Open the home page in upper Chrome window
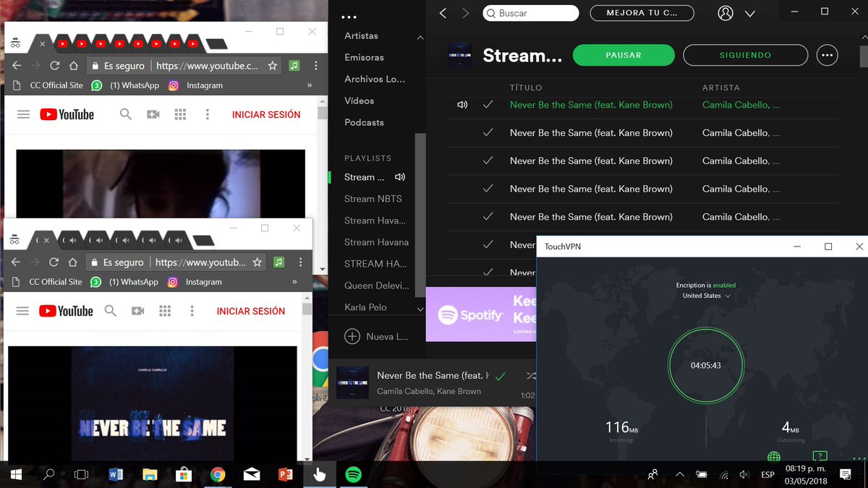Viewport: 868px width, 488px height. [x=73, y=66]
